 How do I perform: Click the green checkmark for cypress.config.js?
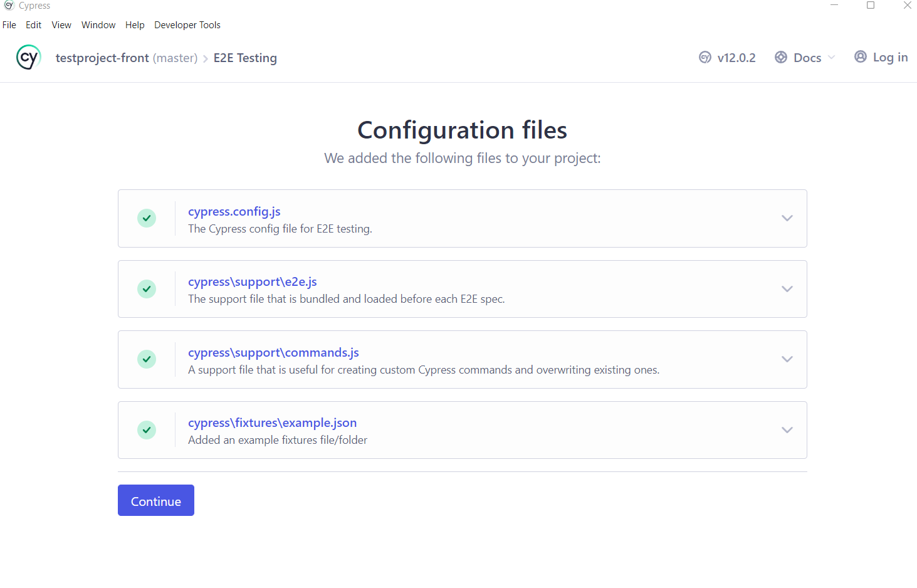(146, 218)
